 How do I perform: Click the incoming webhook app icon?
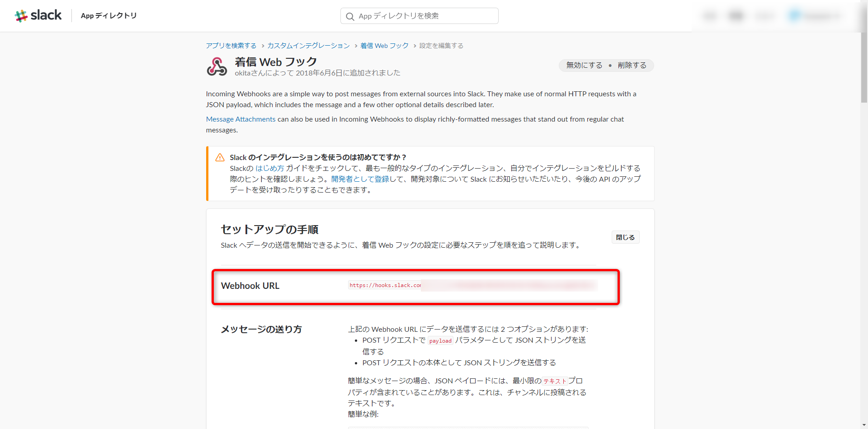(217, 66)
